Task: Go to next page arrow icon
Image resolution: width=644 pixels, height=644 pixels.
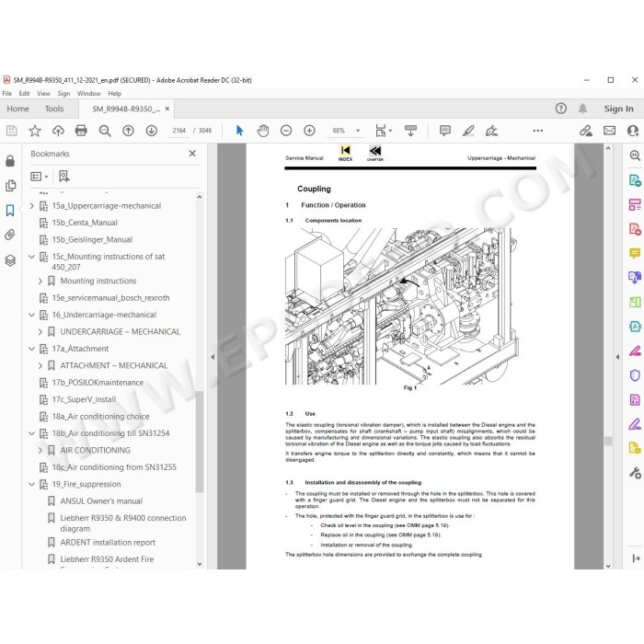Action: point(152,131)
